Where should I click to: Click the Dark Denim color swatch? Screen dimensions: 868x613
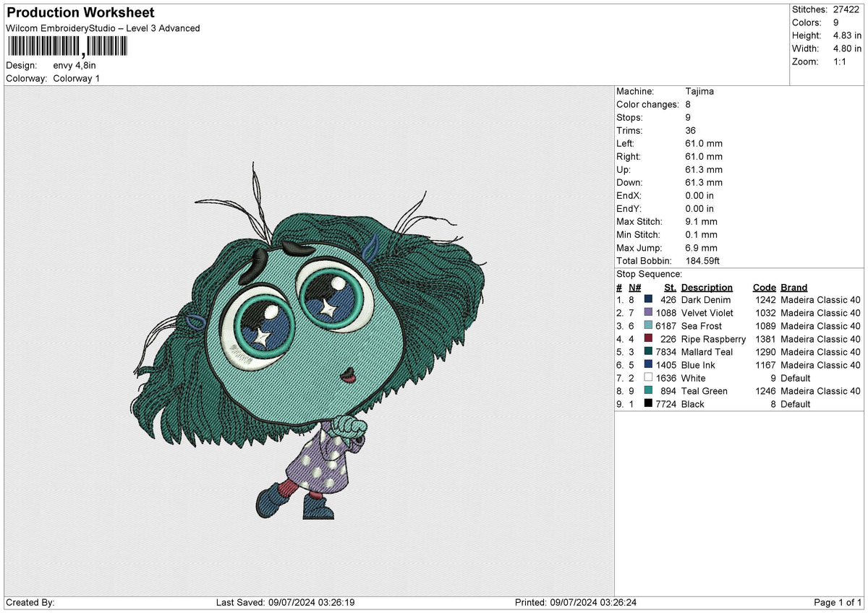point(648,299)
